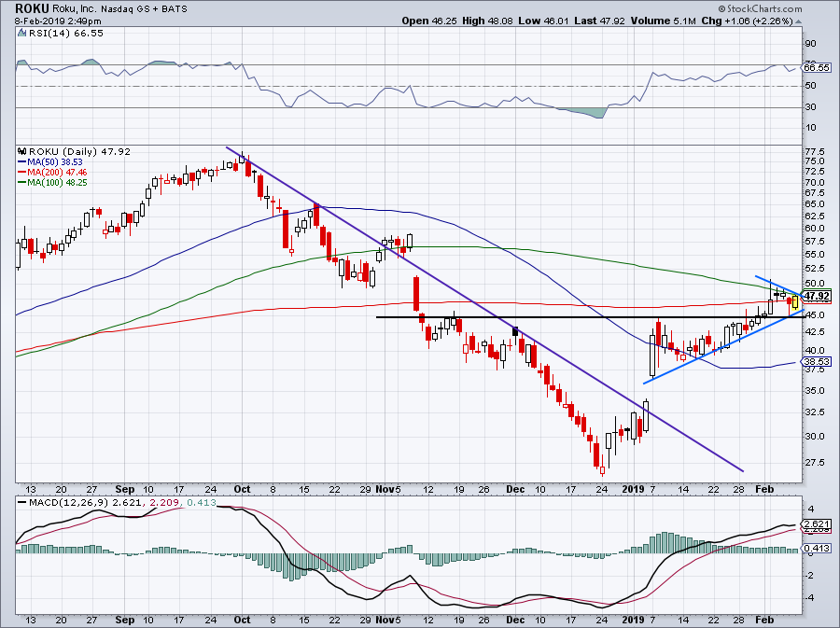840x628 pixels.
Task: Click the 77.5 price axis label
Action: pyautogui.click(x=814, y=151)
